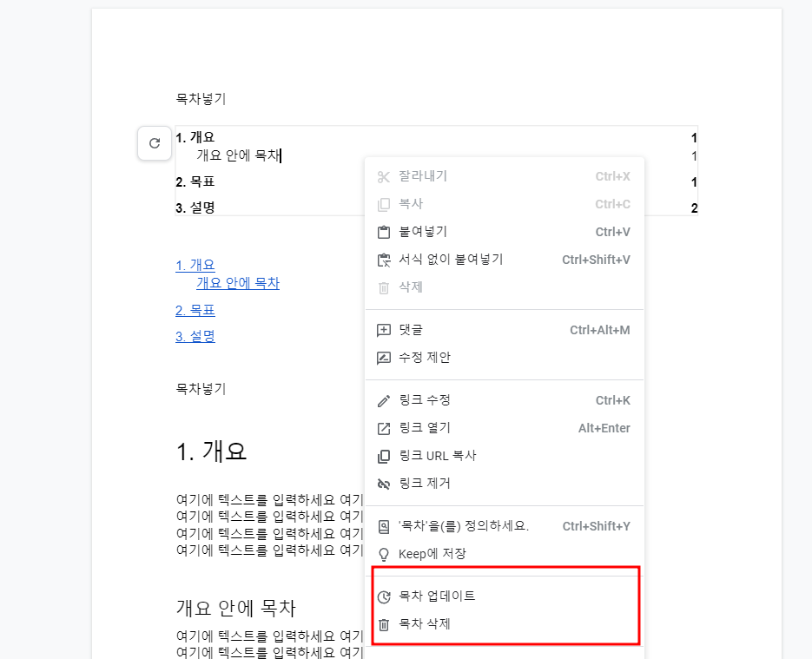Follow the 개요 안에 목차 hyperlink
The image size is (812, 659).
click(x=237, y=283)
